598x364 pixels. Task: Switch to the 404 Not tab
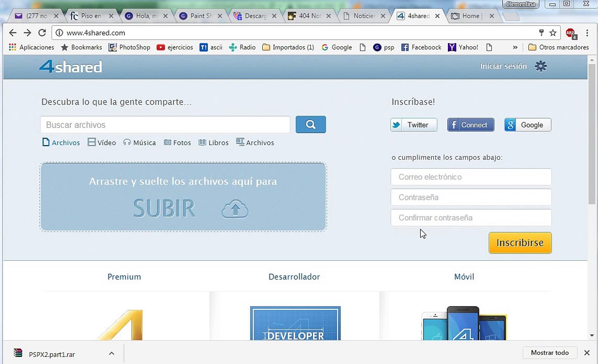(309, 16)
